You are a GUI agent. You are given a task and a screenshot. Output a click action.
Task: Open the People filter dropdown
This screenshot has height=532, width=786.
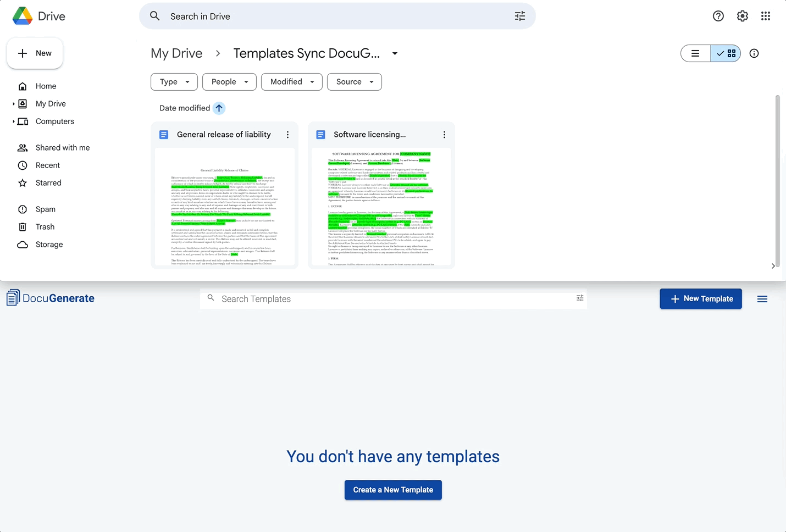[229, 82]
